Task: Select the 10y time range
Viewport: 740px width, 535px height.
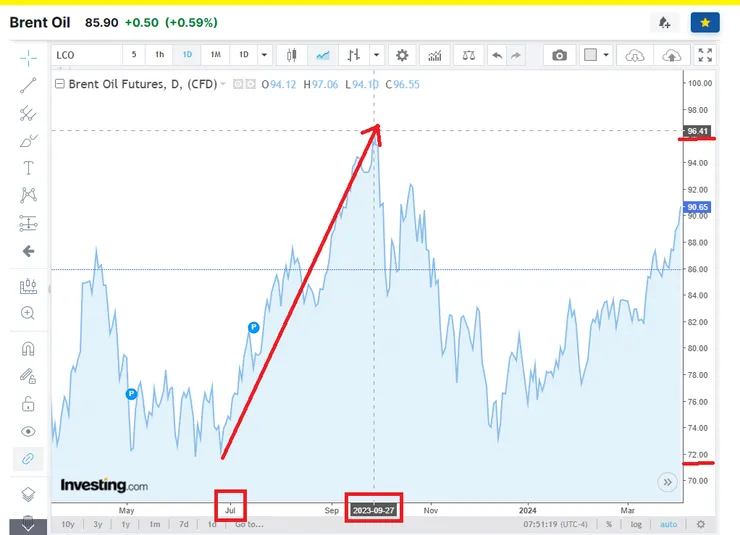Action: [x=68, y=524]
